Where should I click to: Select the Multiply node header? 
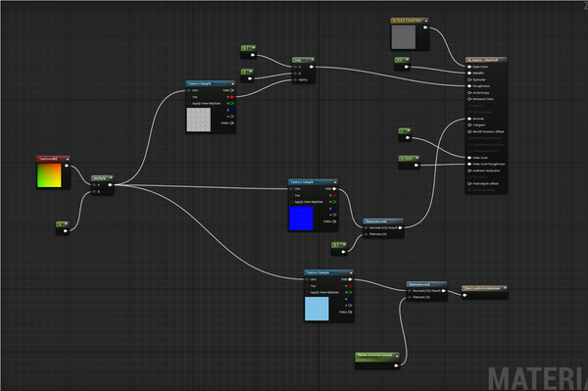pos(102,178)
